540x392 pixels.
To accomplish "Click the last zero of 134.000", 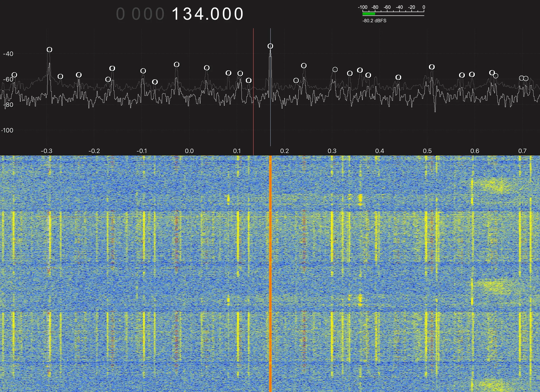I will pyautogui.click(x=239, y=14).
